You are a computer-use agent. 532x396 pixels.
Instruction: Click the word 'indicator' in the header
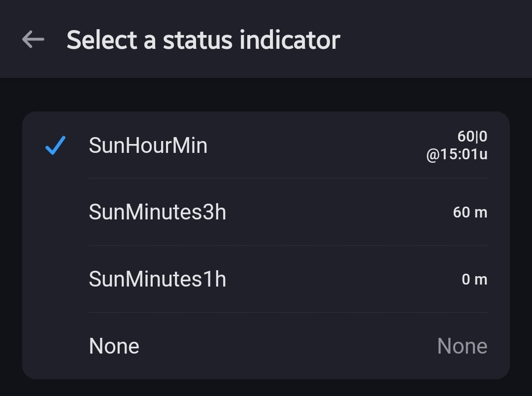click(x=290, y=39)
